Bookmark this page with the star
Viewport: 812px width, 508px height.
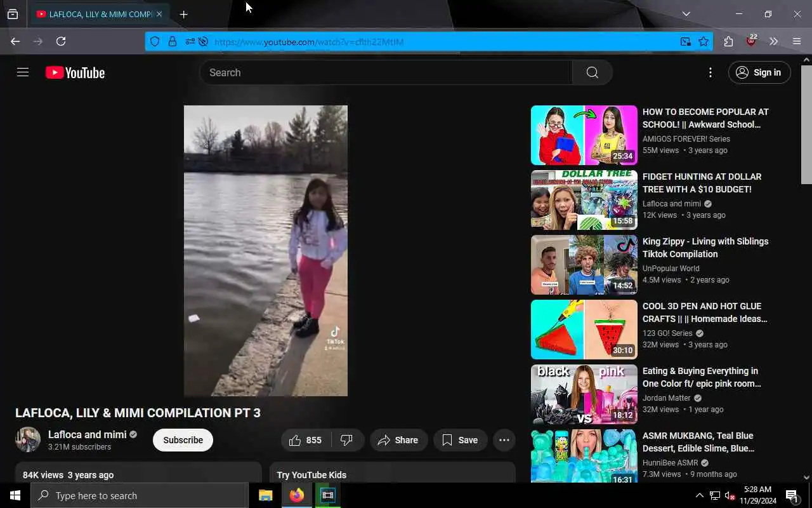point(704,41)
